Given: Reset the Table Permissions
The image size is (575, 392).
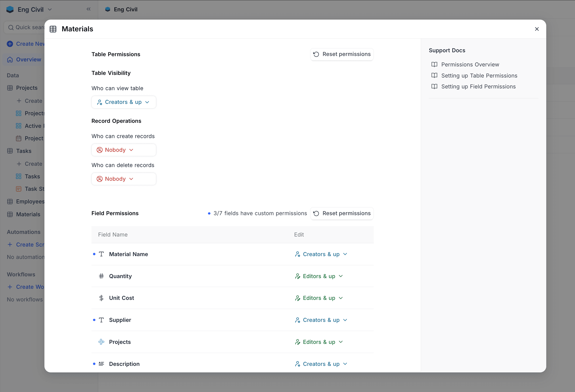Looking at the screenshot, I should click(342, 54).
